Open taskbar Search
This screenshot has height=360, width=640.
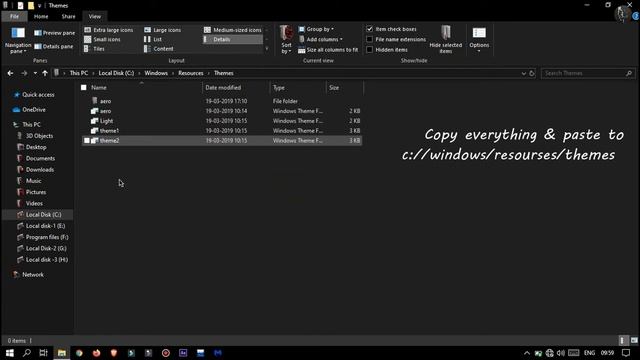(27, 353)
